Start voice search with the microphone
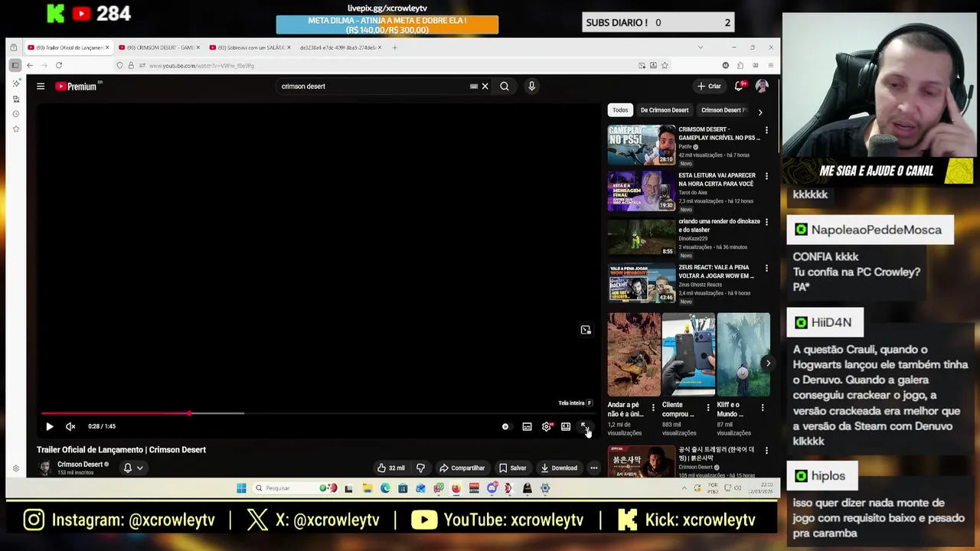Image resolution: width=980 pixels, height=551 pixels. tap(531, 86)
